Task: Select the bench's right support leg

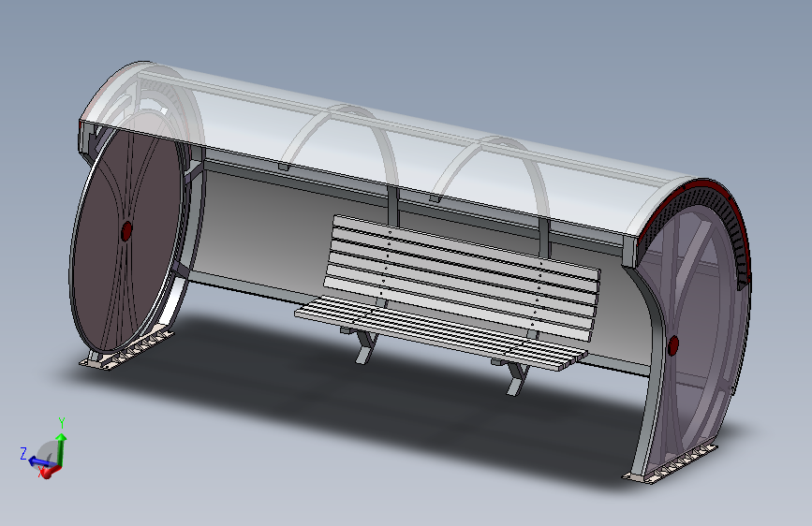Action: click(518, 378)
